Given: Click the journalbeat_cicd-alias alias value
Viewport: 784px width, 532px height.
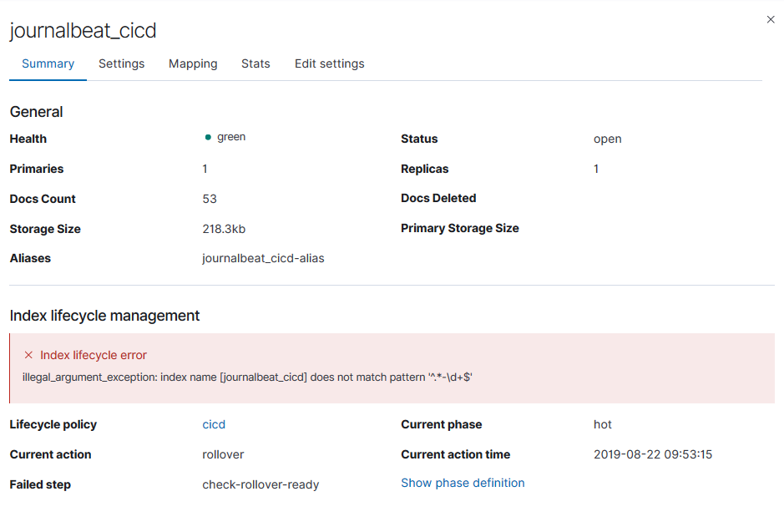Looking at the screenshot, I should (x=263, y=258).
